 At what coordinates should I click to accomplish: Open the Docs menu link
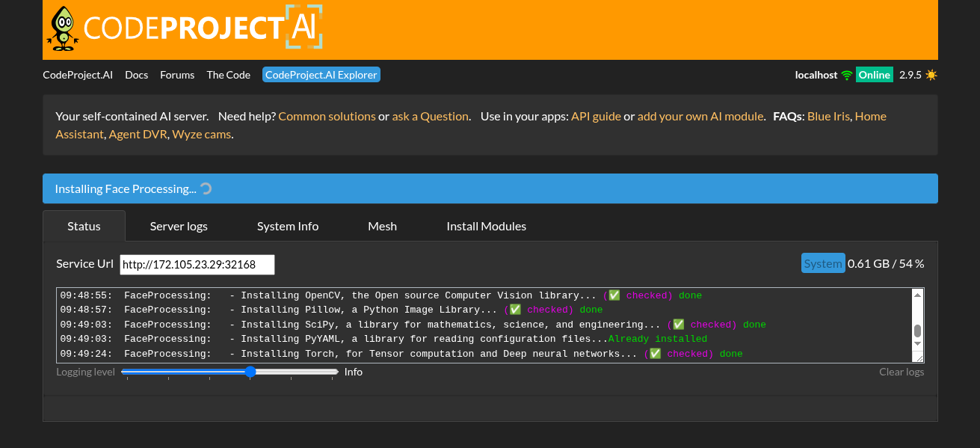point(136,75)
